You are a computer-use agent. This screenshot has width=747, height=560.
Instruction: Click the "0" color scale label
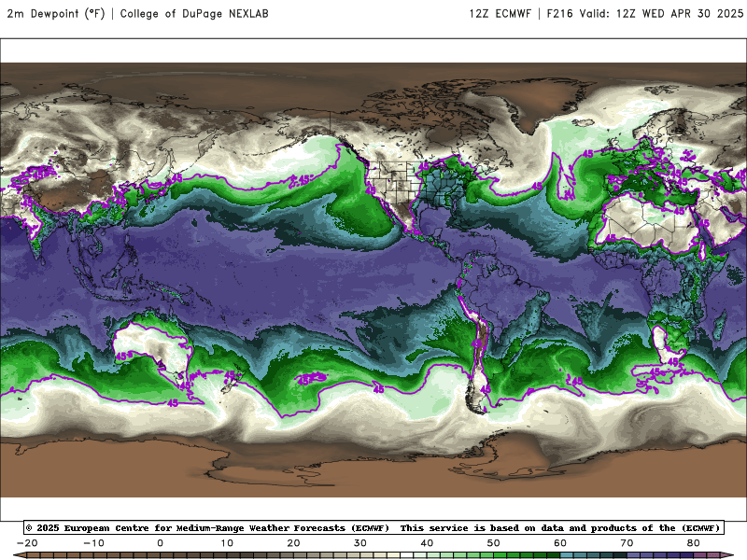[160, 543]
